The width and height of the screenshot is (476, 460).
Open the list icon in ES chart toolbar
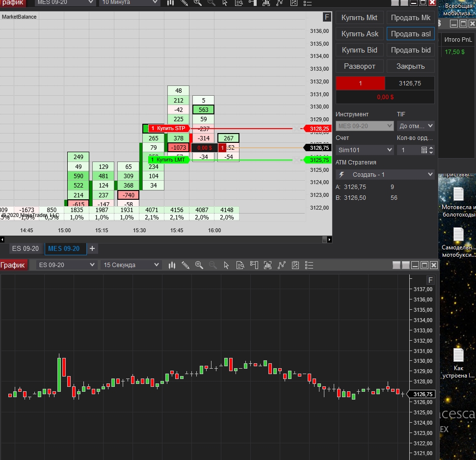pos(309,265)
